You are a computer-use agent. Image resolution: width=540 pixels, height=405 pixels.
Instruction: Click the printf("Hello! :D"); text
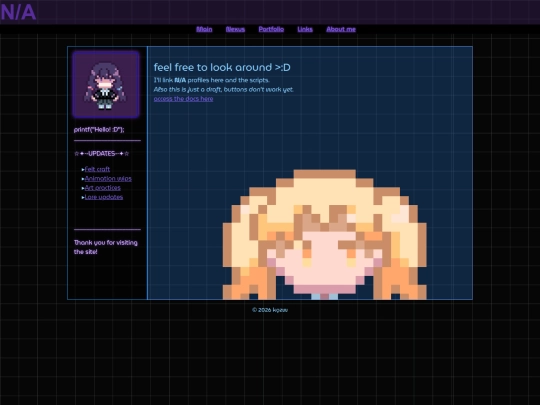click(x=99, y=129)
